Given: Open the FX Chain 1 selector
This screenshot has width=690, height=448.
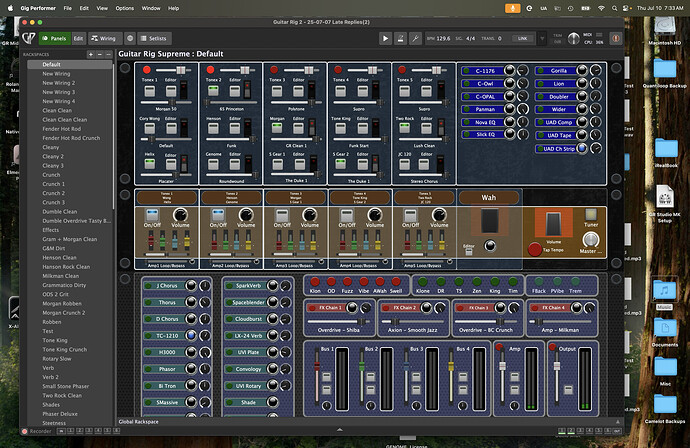Looking at the screenshot, I should point(333,308).
